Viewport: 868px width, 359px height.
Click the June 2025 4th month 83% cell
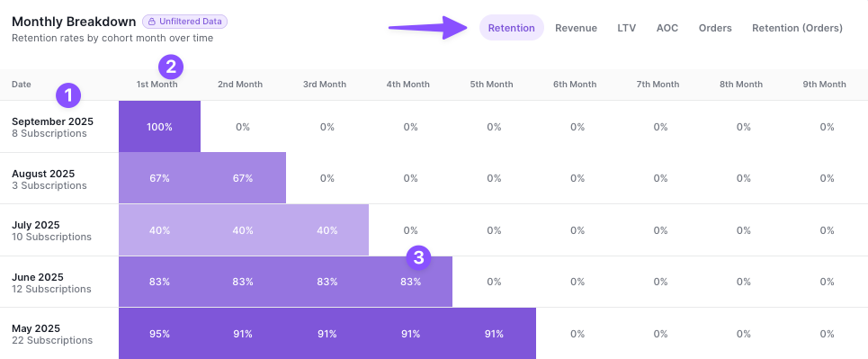(x=410, y=282)
